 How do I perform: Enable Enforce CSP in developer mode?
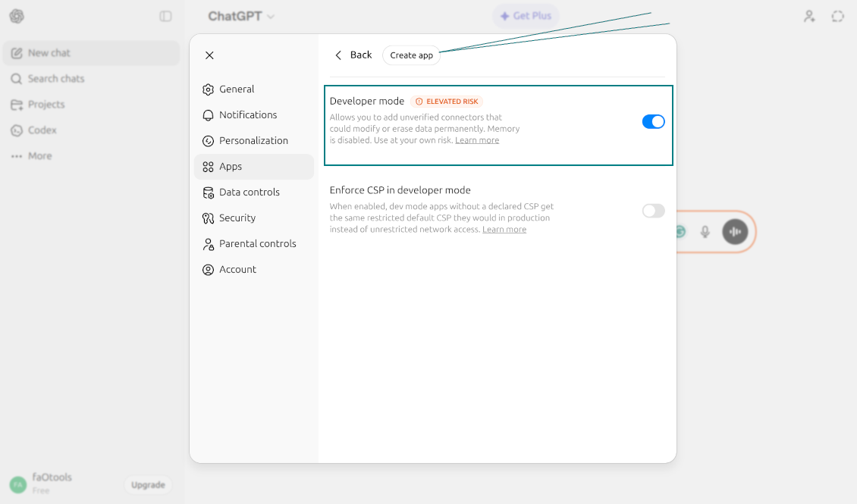tap(653, 211)
